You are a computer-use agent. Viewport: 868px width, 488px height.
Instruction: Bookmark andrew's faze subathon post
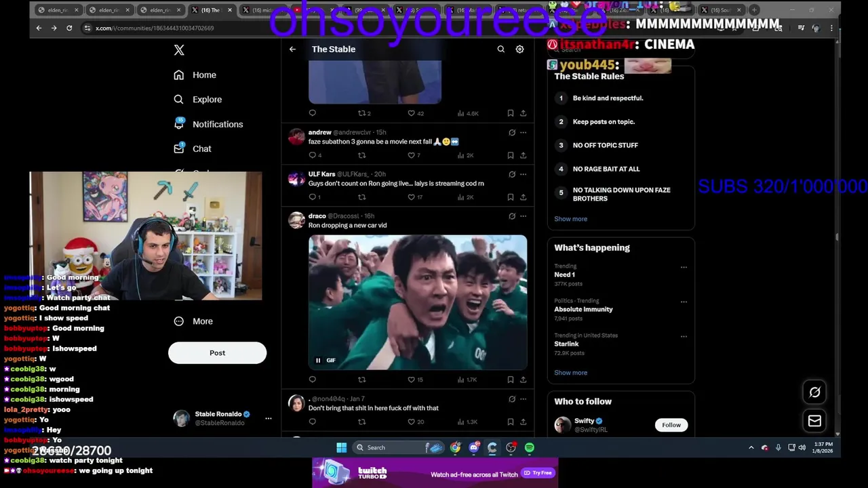point(511,155)
